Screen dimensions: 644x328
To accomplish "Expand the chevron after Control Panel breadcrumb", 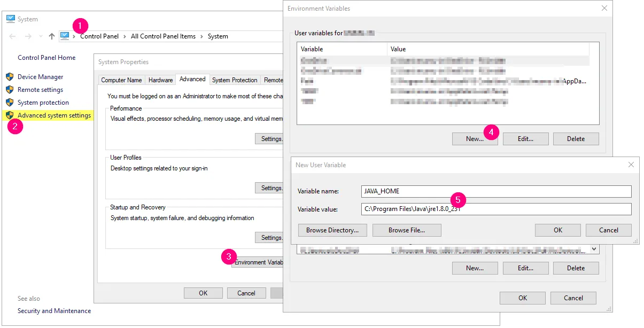I will click(x=125, y=36).
